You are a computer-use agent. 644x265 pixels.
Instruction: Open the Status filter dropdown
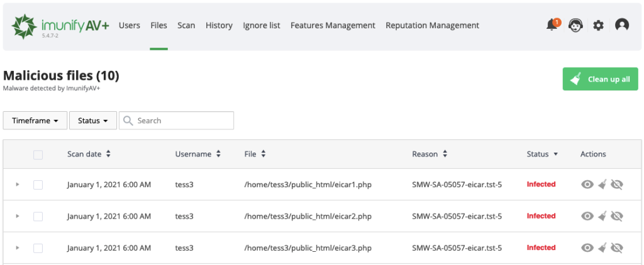pyautogui.click(x=92, y=121)
